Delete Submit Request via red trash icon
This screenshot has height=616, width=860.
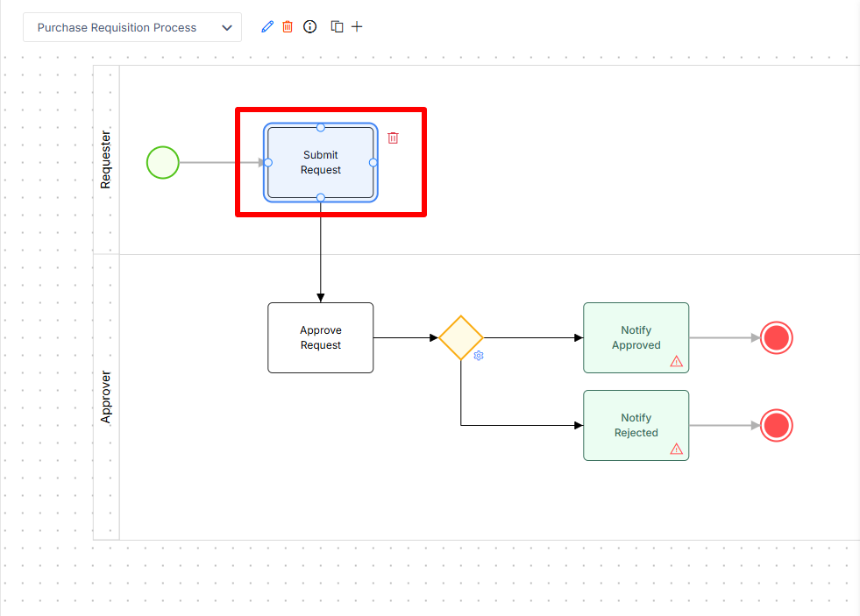(x=393, y=138)
